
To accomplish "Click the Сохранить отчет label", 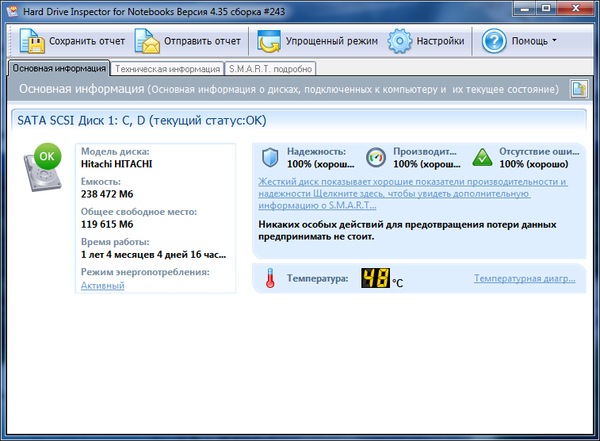I will (87, 41).
